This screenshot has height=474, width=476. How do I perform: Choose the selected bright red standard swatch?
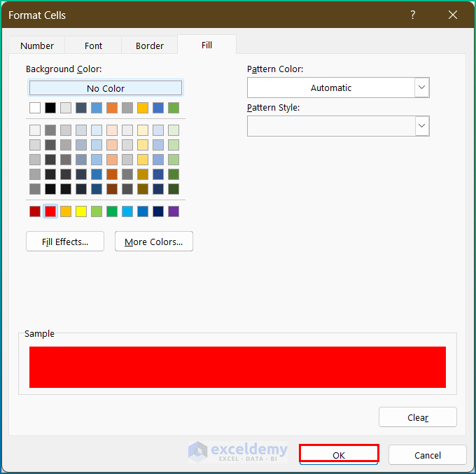[x=50, y=211]
